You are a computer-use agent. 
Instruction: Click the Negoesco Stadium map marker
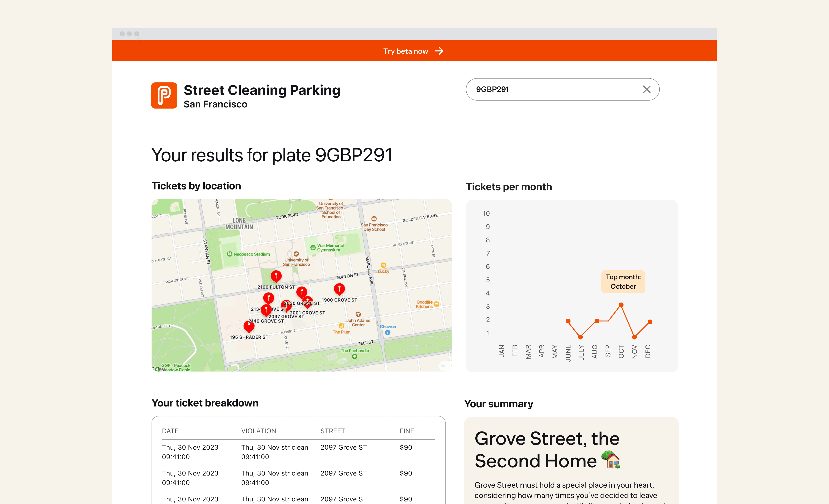[229, 254]
